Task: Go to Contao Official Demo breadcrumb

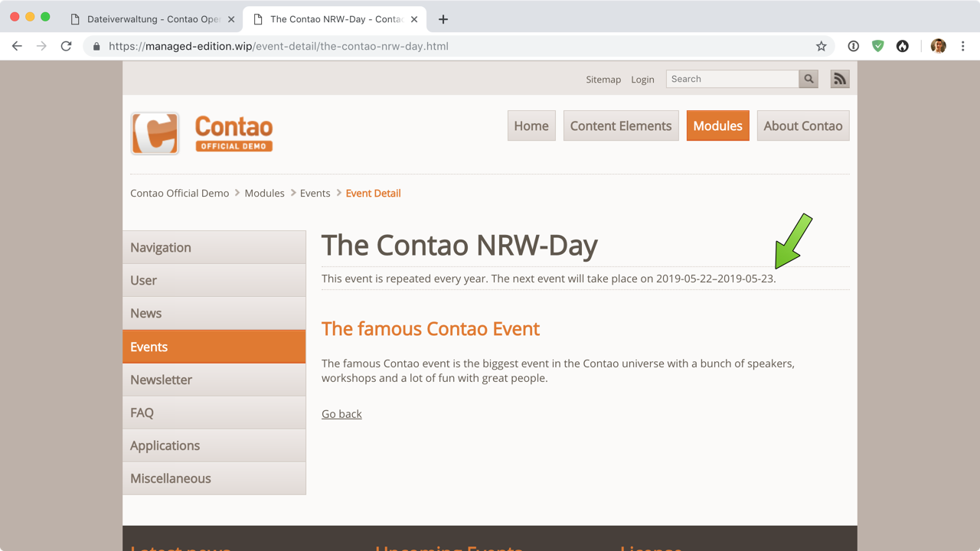Action: click(x=180, y=193)
